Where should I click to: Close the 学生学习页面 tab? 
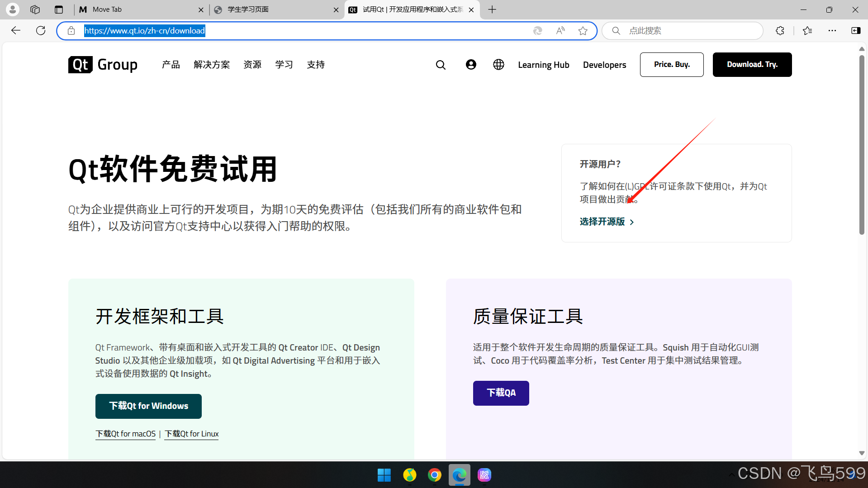click(336, 9)
